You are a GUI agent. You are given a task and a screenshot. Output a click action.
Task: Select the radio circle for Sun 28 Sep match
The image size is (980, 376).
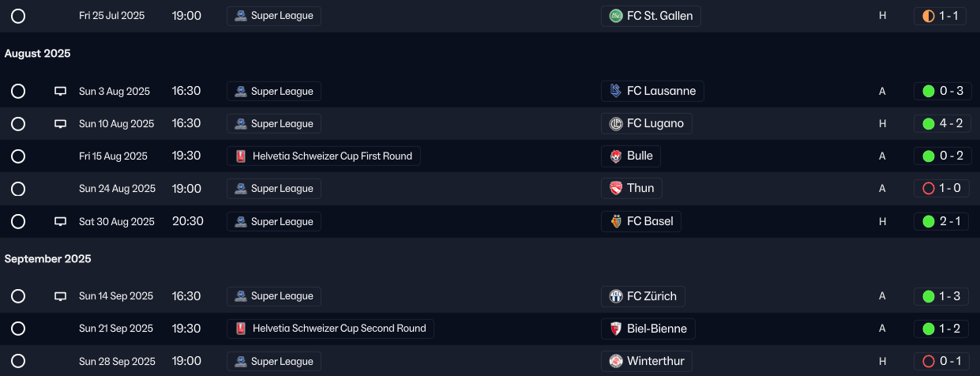(x=18, y=361)
